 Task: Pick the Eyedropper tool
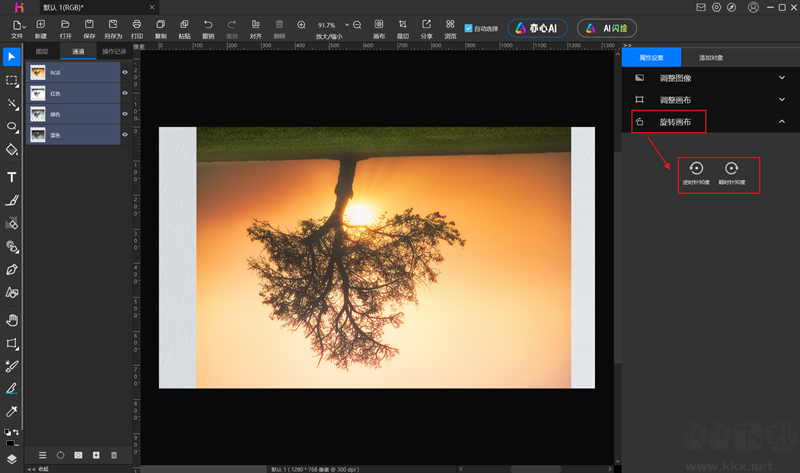point(12,411)
